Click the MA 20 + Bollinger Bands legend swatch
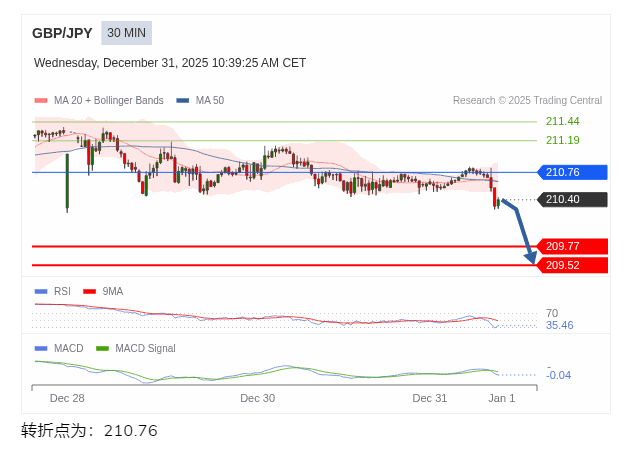Screen dimensions: 634x456 (x=41, y=100)
